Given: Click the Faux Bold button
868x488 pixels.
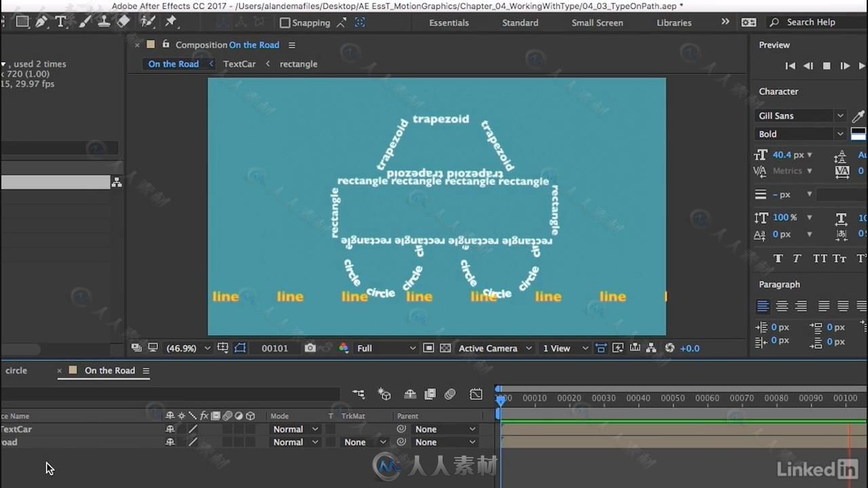Looking at the screenshot, I should [x=778, y=258].
